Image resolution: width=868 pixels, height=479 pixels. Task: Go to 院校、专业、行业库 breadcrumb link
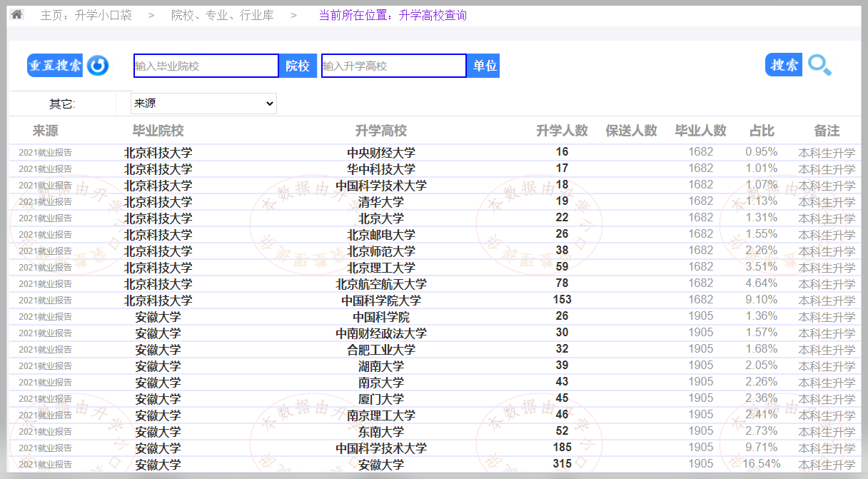point(222,15)
